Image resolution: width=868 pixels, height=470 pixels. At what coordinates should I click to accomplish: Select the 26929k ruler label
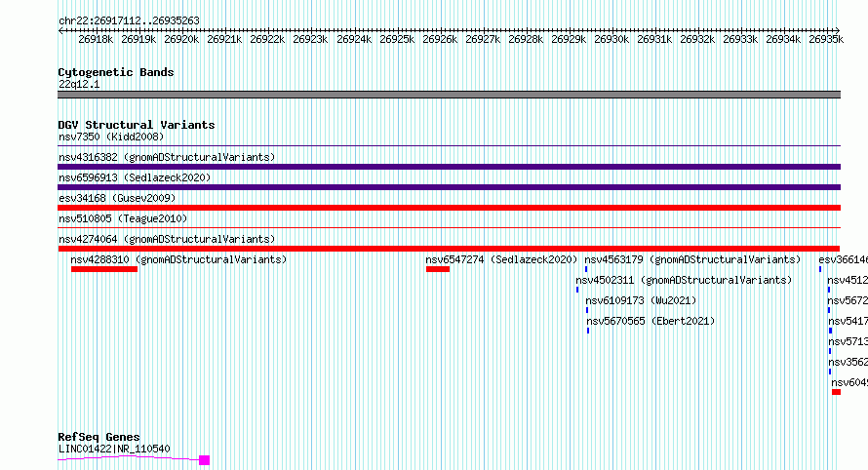pyautogui.click(x=569, y=39)
